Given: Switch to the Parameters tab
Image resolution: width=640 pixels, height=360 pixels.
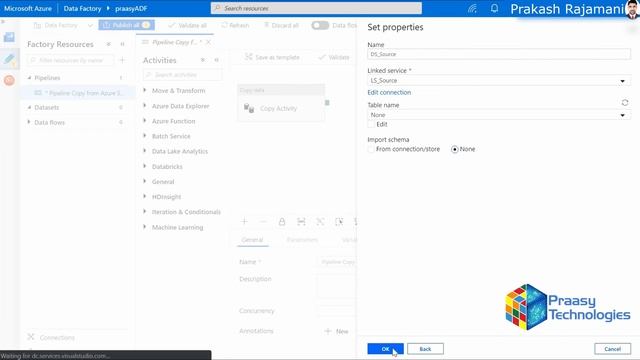Looking at the screenshot, I should [x=302, y=240].
